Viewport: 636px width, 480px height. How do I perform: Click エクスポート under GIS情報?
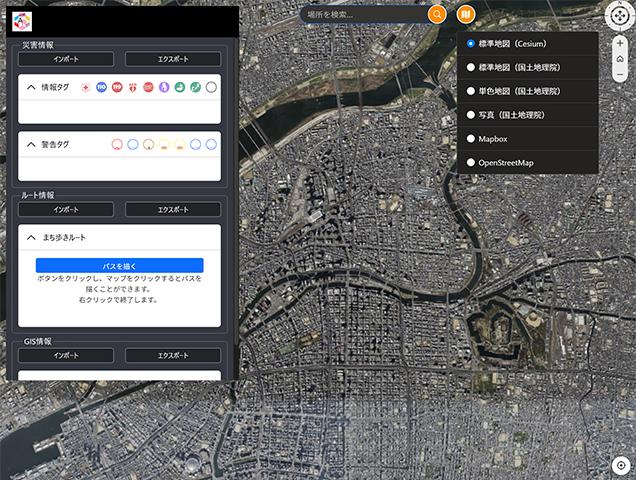(173, 355)
